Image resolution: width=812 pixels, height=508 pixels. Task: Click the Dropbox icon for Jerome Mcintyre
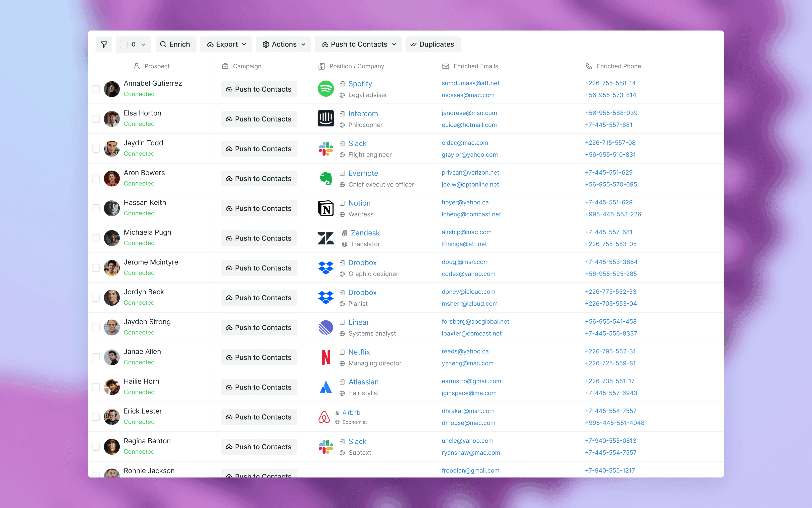tap(326, 268)
